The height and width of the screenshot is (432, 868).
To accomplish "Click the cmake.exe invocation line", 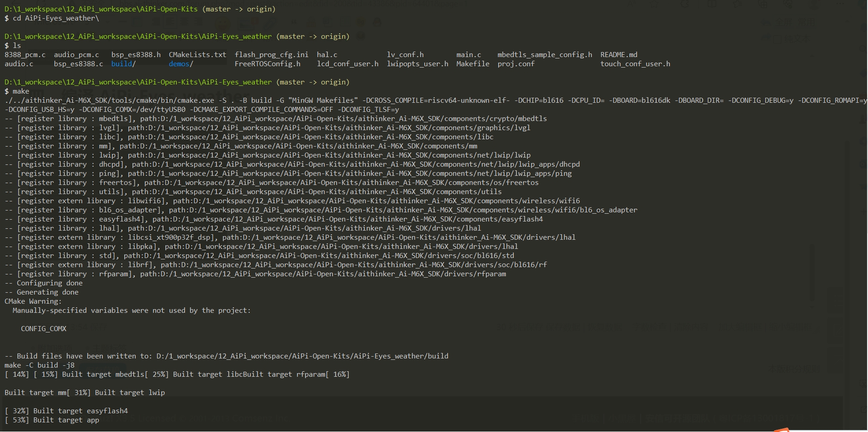I will pyautogui.click(x=436, y=100).
